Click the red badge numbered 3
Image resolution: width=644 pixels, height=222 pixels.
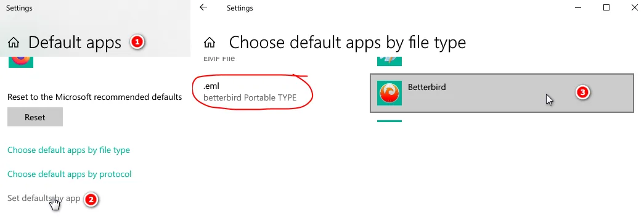tap(582, 92)
